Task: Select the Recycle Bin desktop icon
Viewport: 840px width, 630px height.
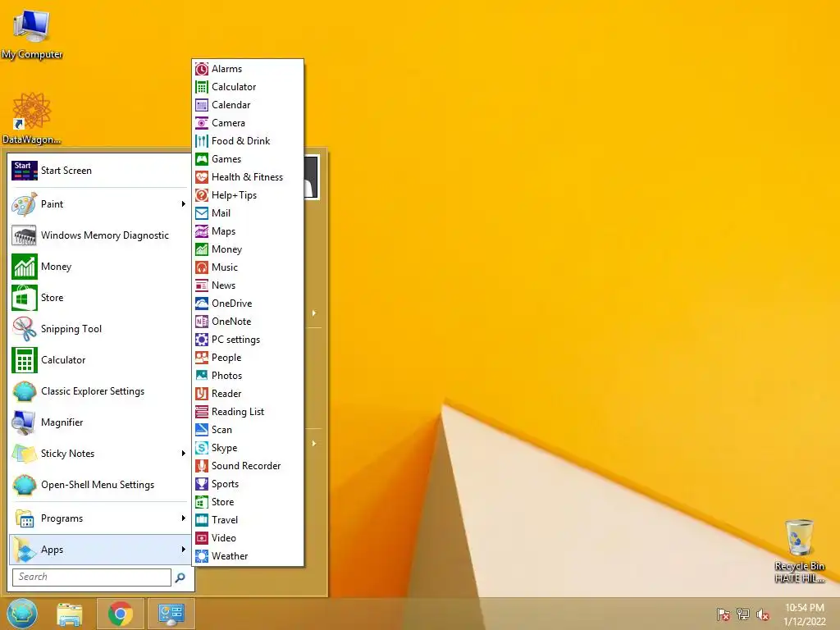Action: click(x=799, y=550)
